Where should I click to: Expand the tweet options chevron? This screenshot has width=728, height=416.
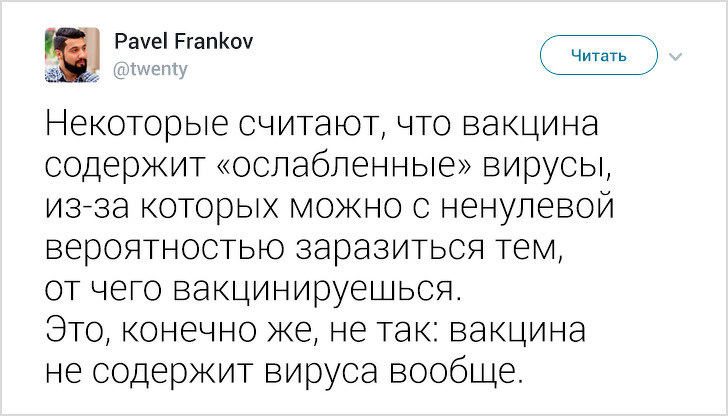coord(675,56)
